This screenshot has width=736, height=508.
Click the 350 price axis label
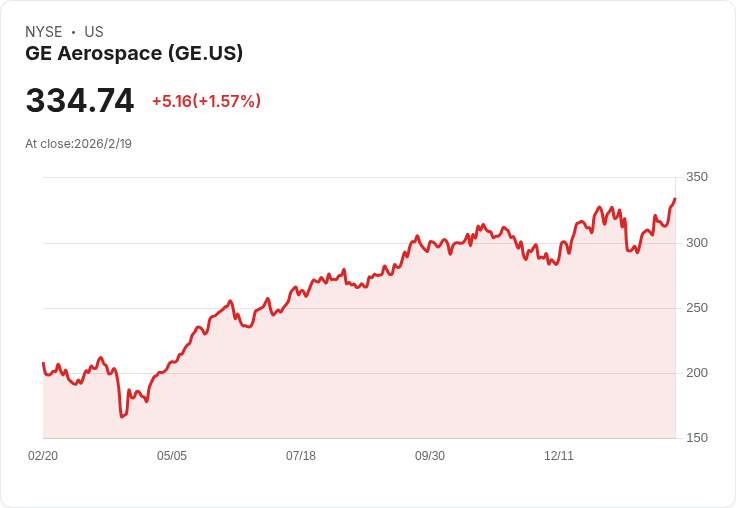tap(697, 177)
